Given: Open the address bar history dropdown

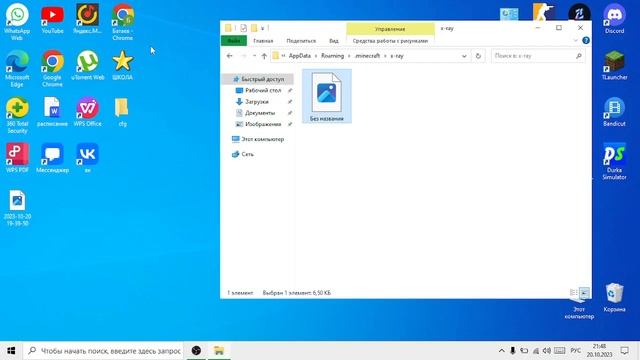Looking at the screenshot, I should pyautogui.click(x=464, y=56).
